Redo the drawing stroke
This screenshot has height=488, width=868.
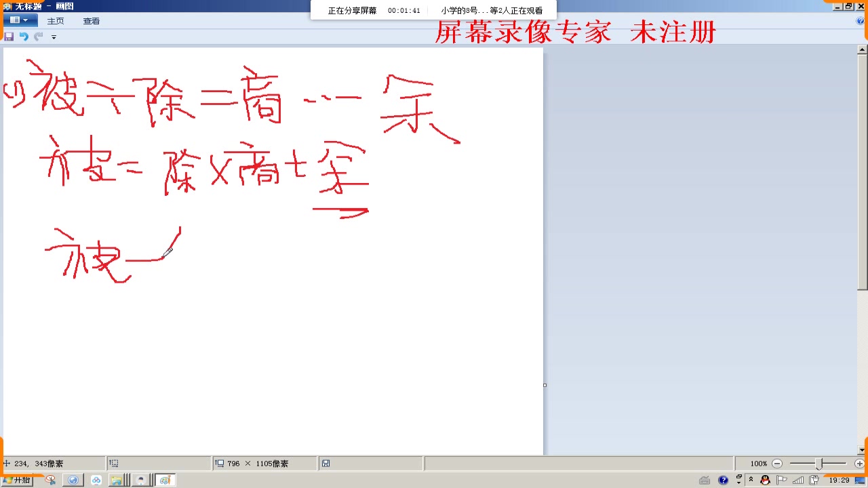(38, 37)
